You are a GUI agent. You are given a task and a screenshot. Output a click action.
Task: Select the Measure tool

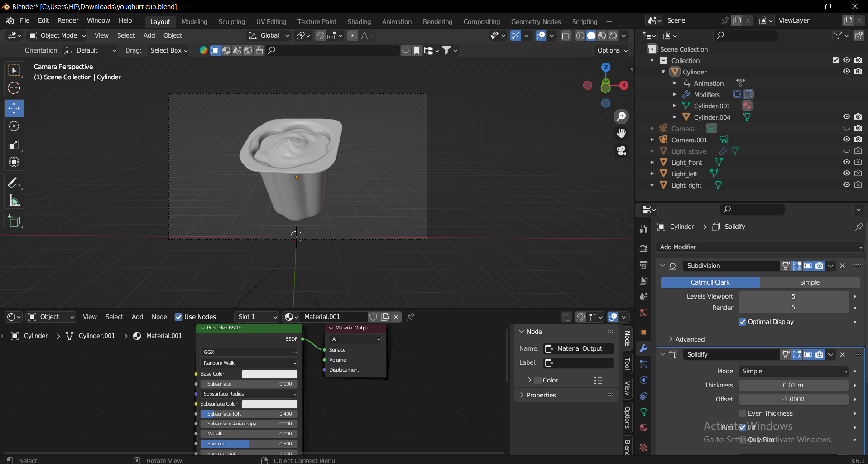14,200
